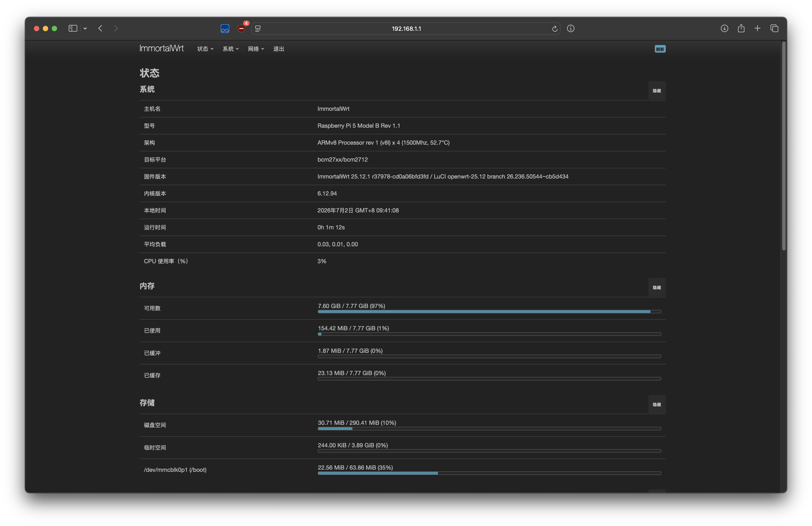Screen dimensions: 812x526
Task: Click the reload page icon
Action: pyautogui.click(x=555, y=29)
